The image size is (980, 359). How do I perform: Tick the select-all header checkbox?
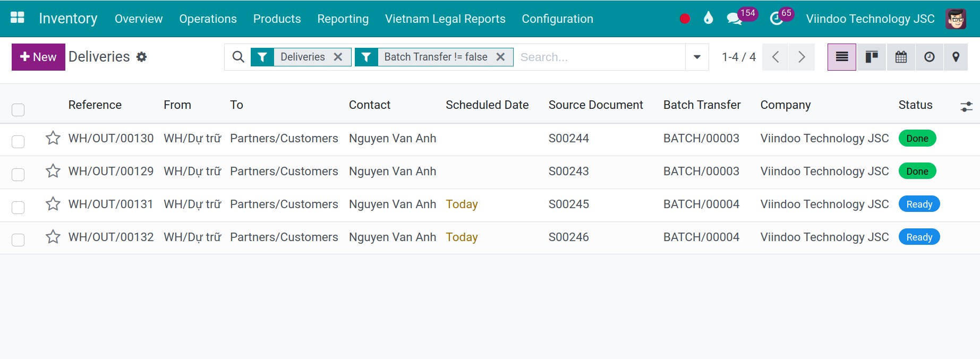[18, 110]
